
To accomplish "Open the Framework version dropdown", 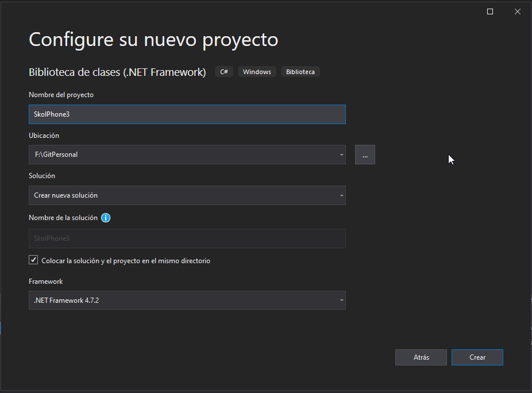I will point(341,300).
